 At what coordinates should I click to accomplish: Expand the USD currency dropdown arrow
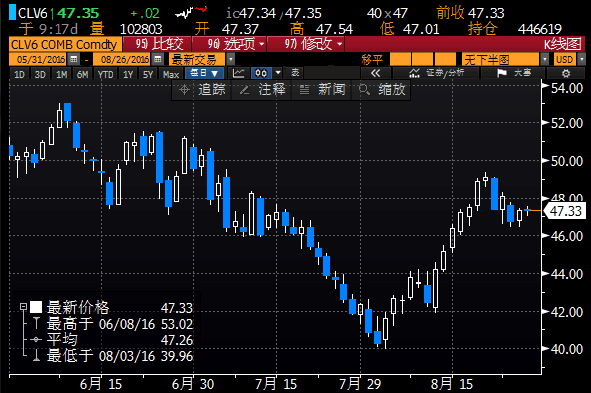click(582, 59)
